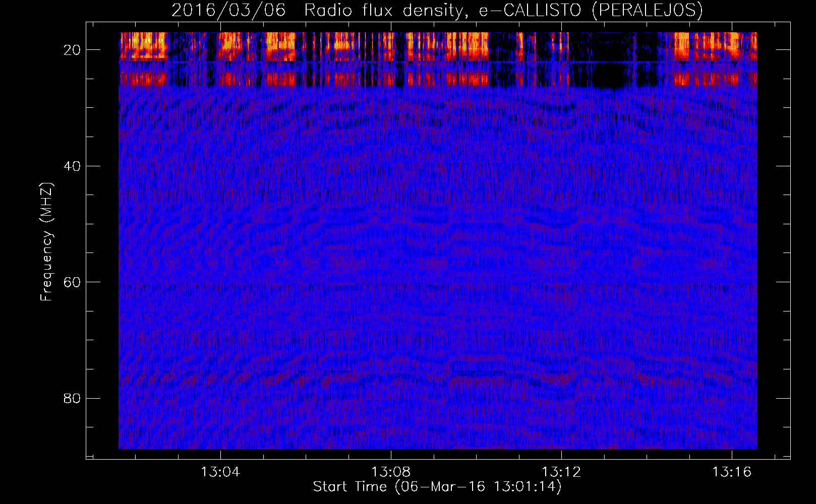
Task: Click the 20 frequency tick label
Action: (x=72, y=50)
